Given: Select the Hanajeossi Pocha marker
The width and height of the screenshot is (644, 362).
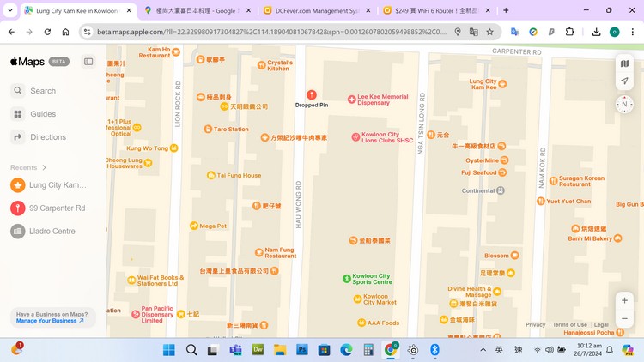Looking at the screenshot, I should pyautogui.click(x=620, y=332).
